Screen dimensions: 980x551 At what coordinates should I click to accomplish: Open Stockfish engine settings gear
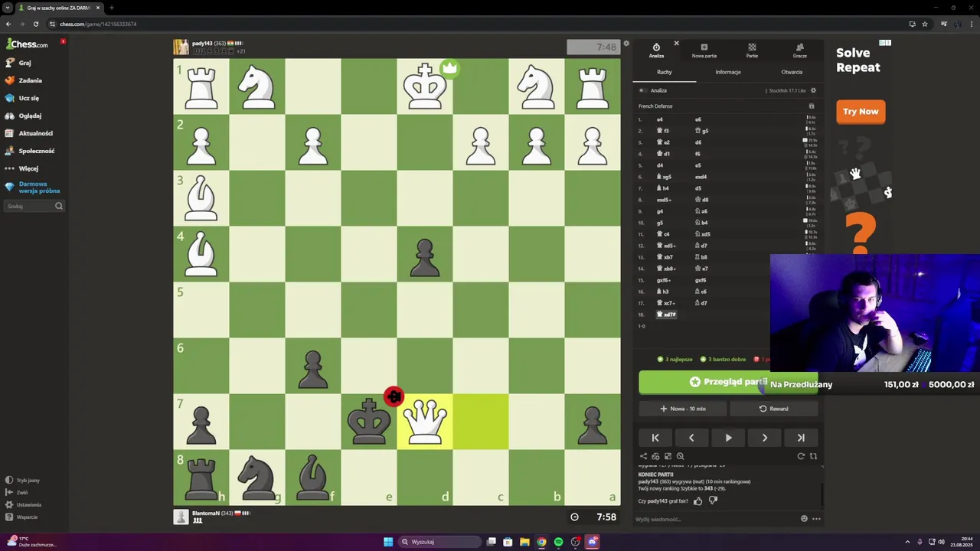pyautogui.click(x=813, y=90)
